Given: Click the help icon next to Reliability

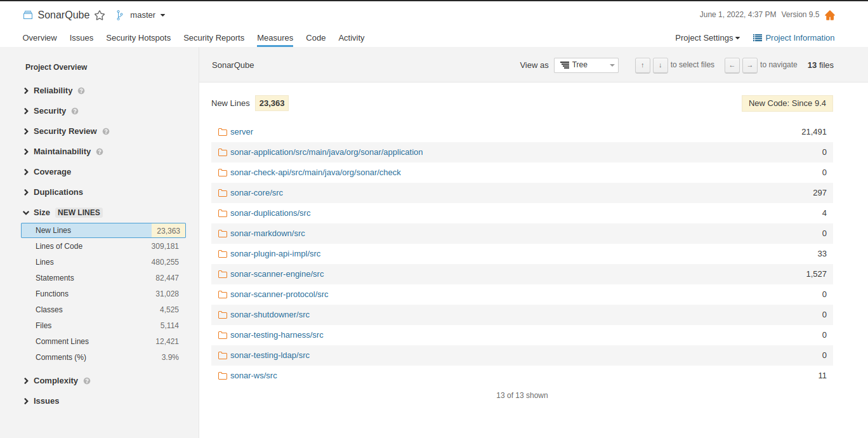Looking at the screenshot, I should pyautogui.click(x=81, y=91).
